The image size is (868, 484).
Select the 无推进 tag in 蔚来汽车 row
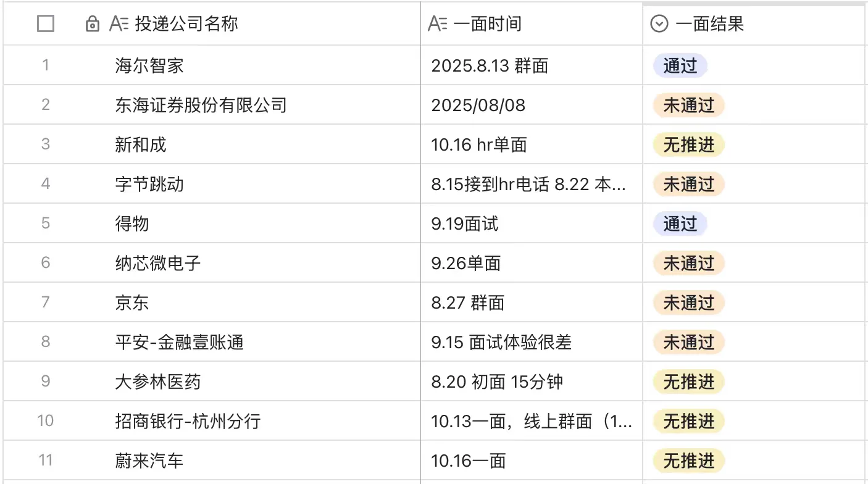click(x=688, y=461)
